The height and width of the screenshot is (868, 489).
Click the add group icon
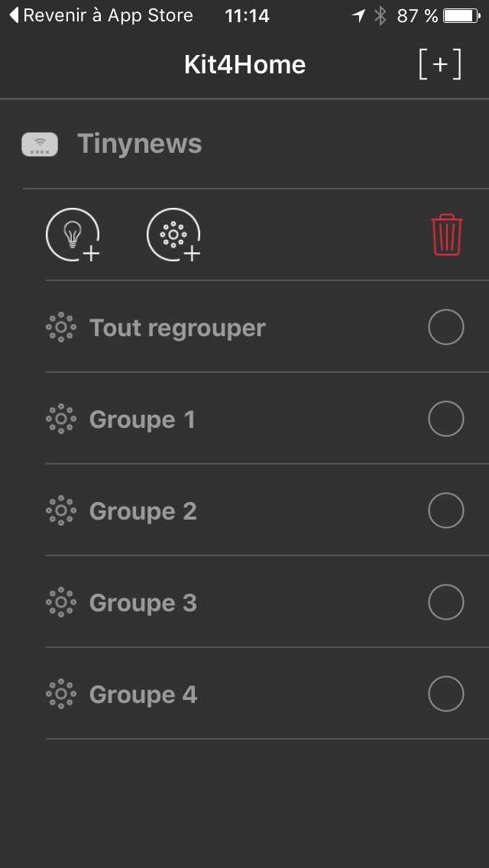click(173, 235)
